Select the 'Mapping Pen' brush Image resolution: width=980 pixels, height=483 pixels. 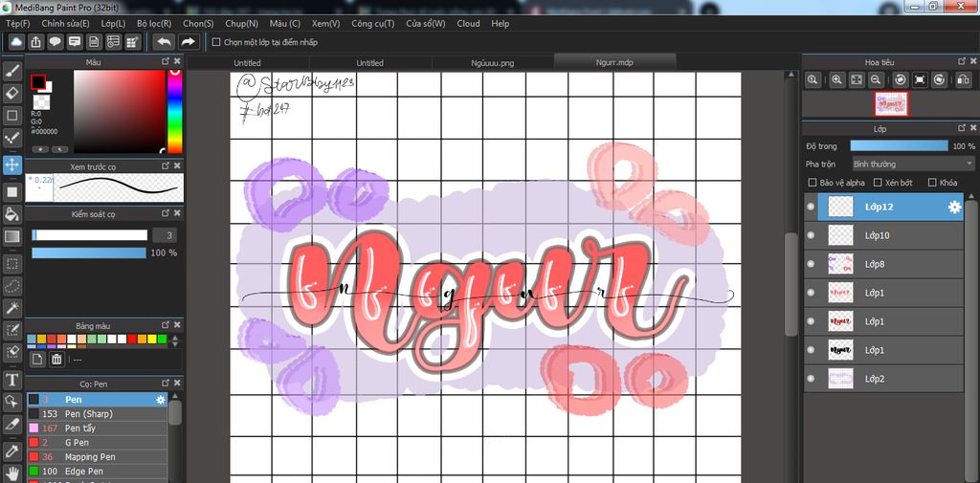pos(98,457)
